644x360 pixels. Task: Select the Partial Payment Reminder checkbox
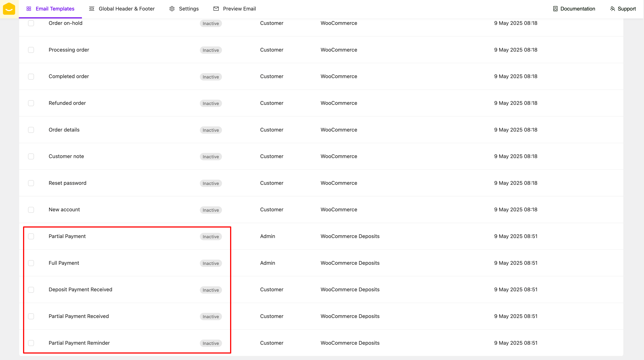(x=31, y=343)
